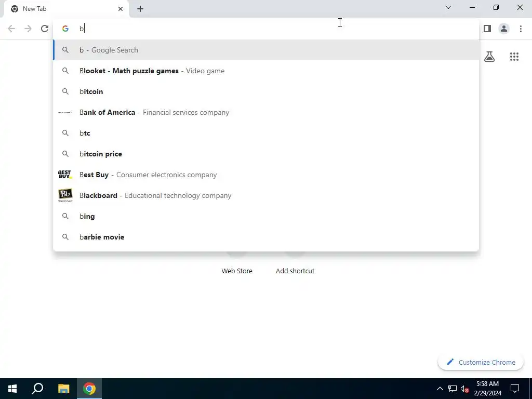Image resolution: width=532 pixels, height=399 pixels.
Task: Choose 'b - Google Search' suggestion
Action: (x=266, y=50)
